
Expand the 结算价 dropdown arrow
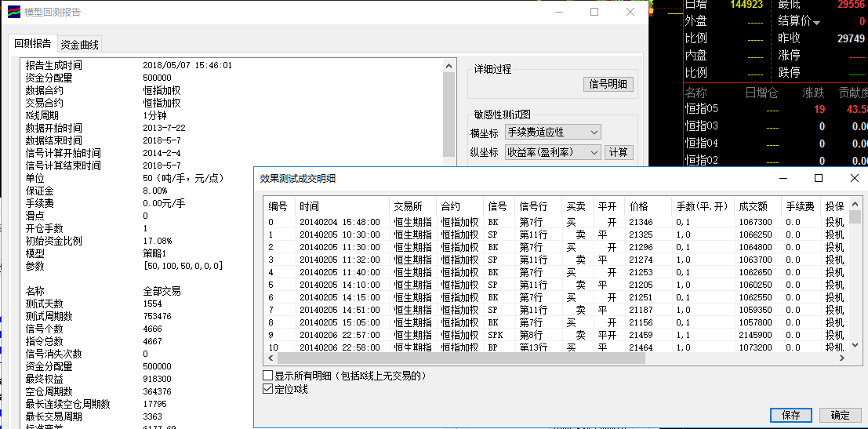pyautogui.click(x=817, y=22)
